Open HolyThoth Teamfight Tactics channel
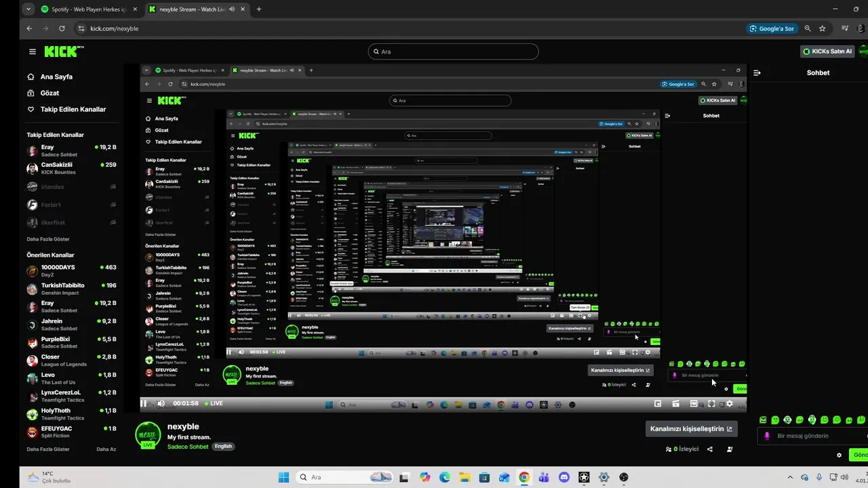 71,414
